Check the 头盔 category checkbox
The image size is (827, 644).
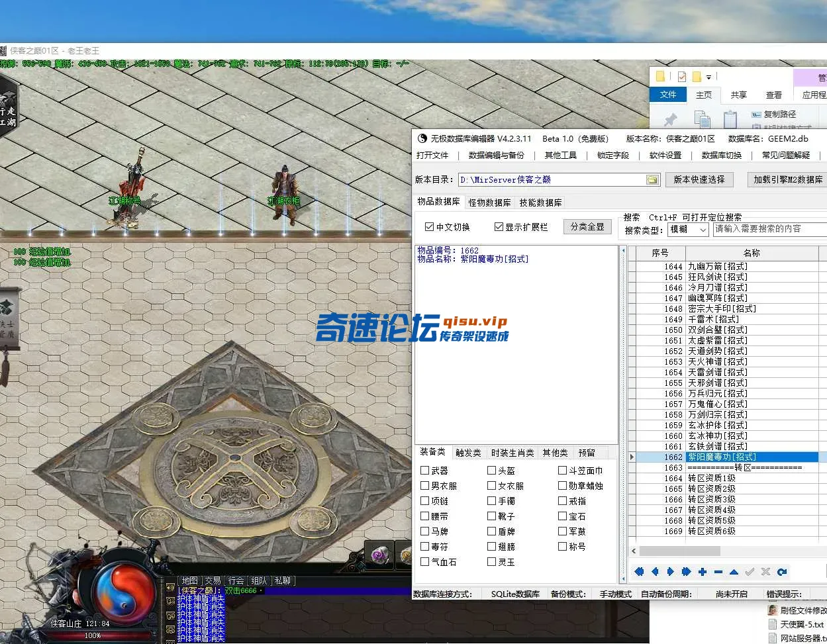(x=491, y=471)
